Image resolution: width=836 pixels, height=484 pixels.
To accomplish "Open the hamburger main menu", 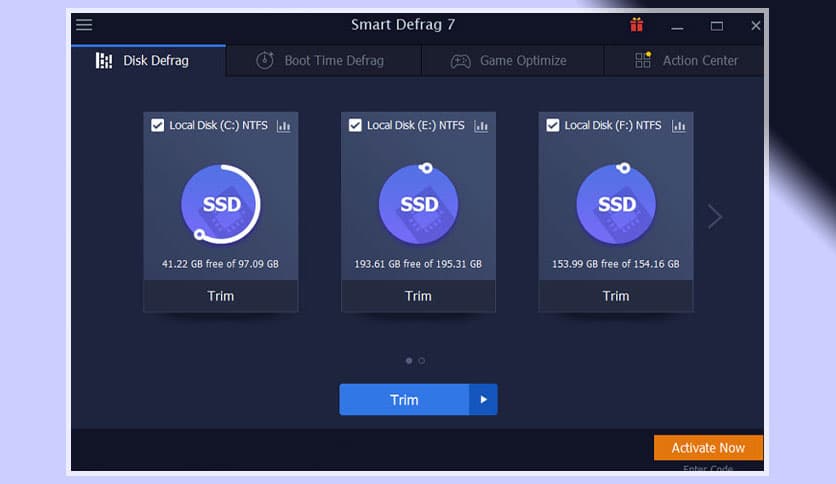I will pyautogui.click(x=84, y=25).
